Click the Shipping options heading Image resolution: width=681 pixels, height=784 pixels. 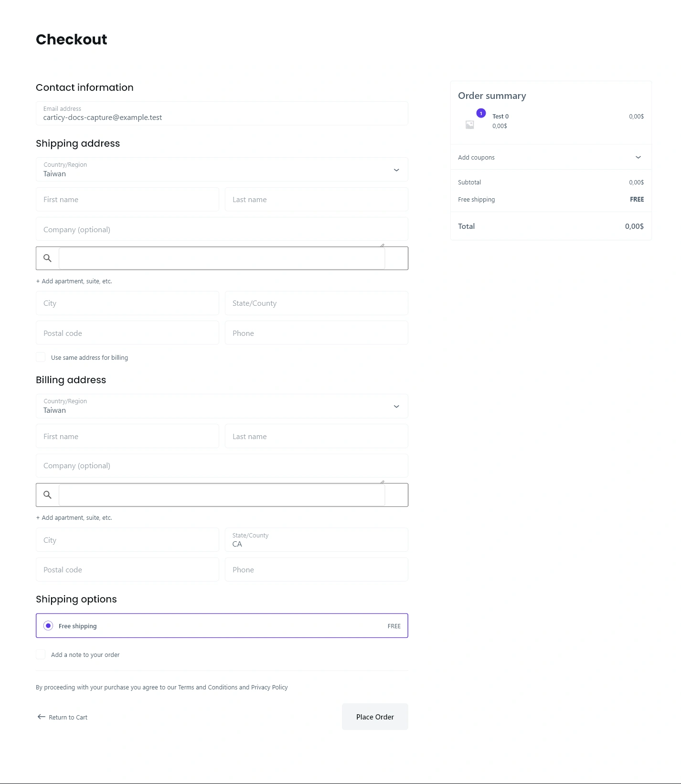(x=76, y=599)
